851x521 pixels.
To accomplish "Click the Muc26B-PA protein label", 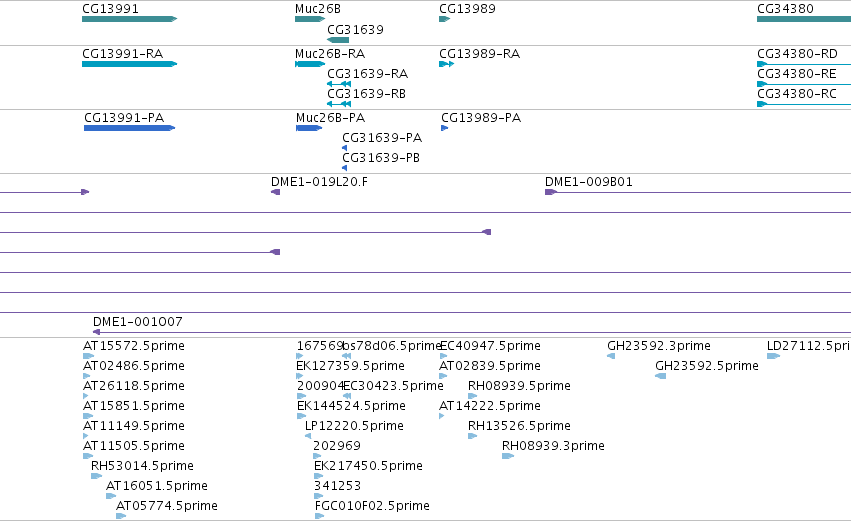I will pos(331,118).
